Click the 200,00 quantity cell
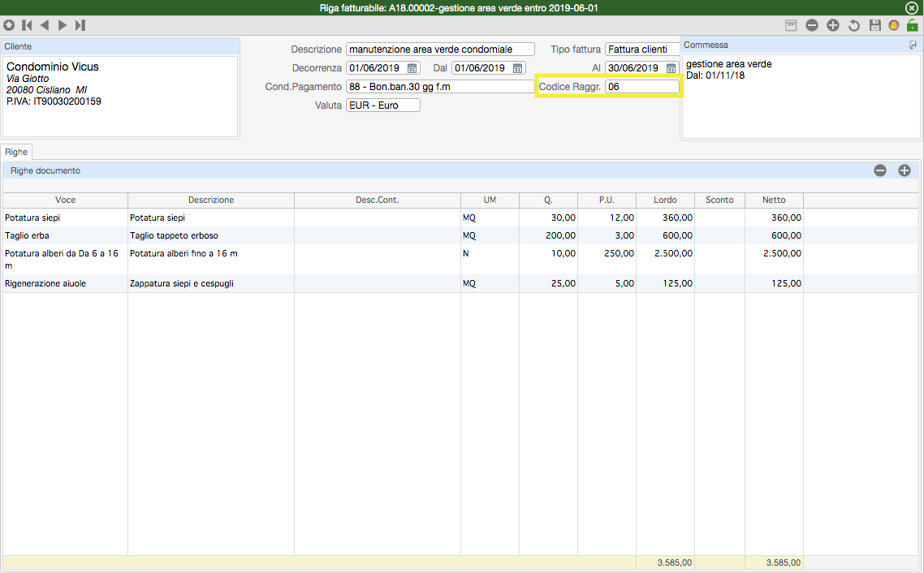 [x=548, y=235]
